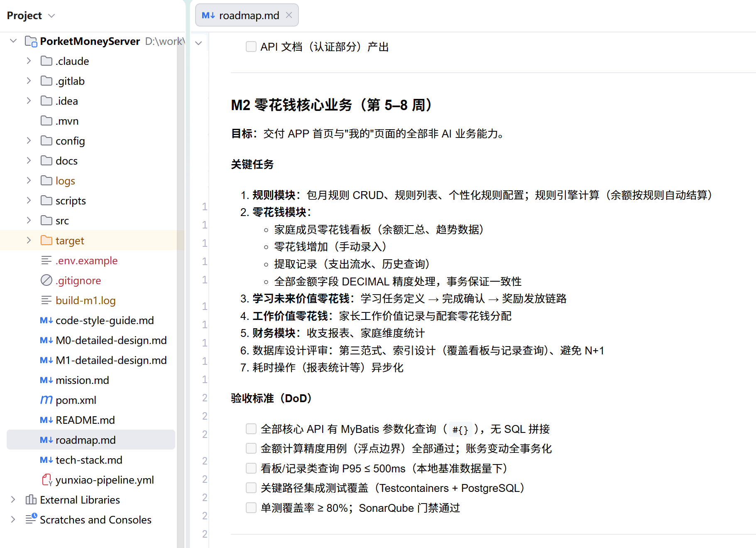Screen dimensions: 756x548
Task: Expand the src folder
Action: pyautogui.click(x=29, y=220)
